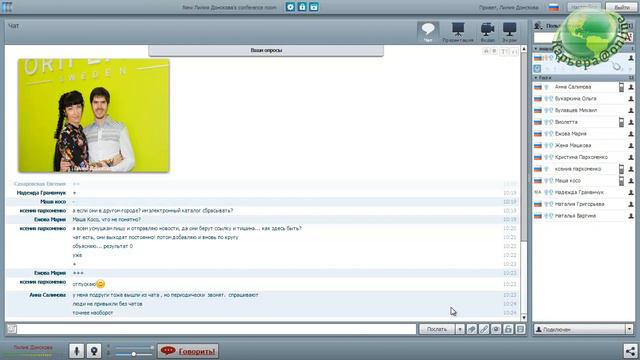Image resolution: width=640 pixels, height=360 pixels.
Task: Click the last small icon above chat scrollbar
Action: pyautogui.click(x=514, y=51)
